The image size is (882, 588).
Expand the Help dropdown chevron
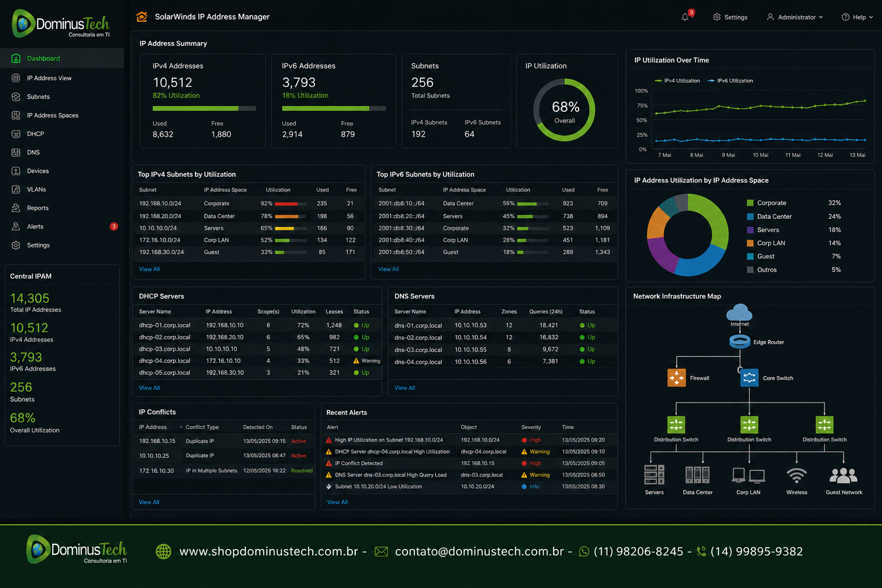[871, 17]
